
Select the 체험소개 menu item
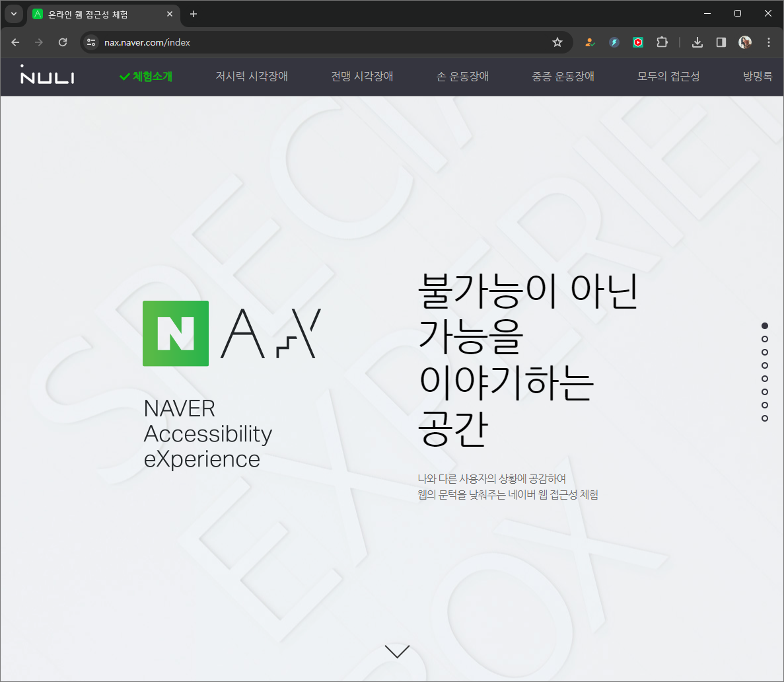tap(146, 77)
